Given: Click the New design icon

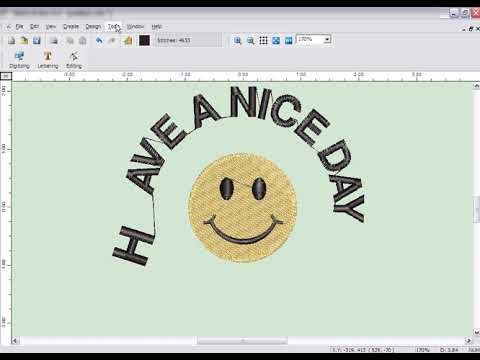Looking at the screenshot, I should [x=12, y=41].
